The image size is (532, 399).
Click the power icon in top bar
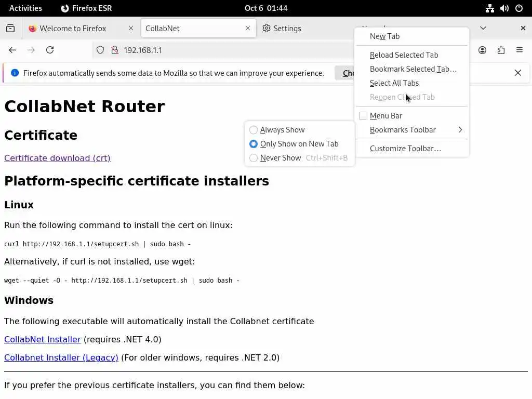(519, 8)
